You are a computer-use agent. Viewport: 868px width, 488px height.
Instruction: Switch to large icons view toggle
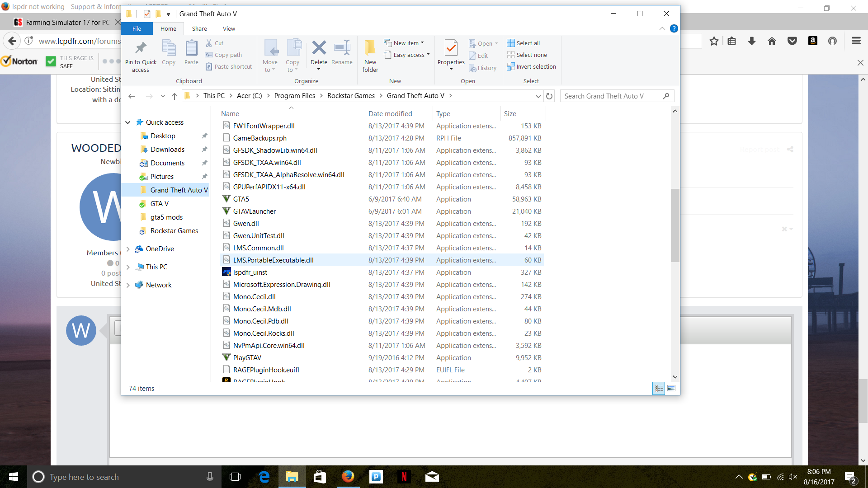point(671,388)
